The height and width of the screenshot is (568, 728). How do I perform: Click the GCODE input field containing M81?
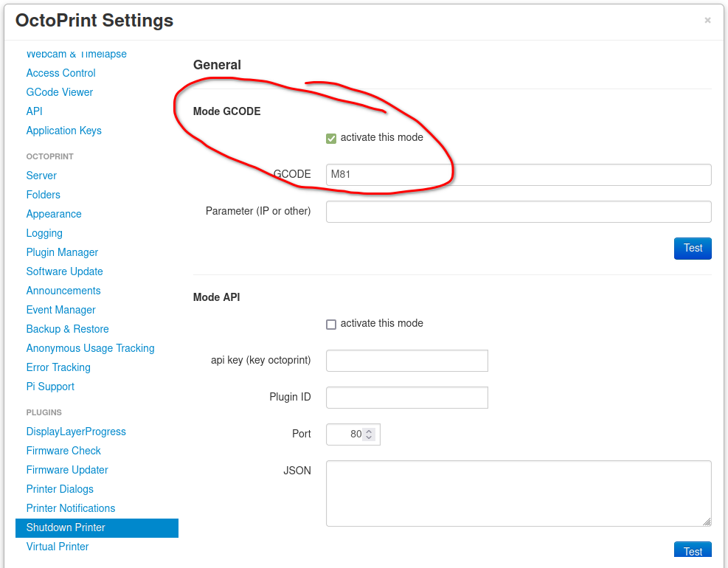point(519,175)
